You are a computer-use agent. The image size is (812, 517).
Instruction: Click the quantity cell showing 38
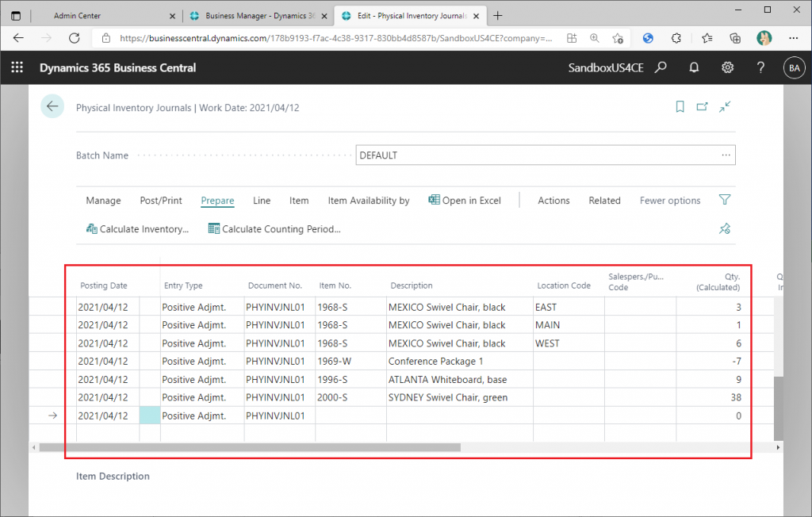coord(712,397)
